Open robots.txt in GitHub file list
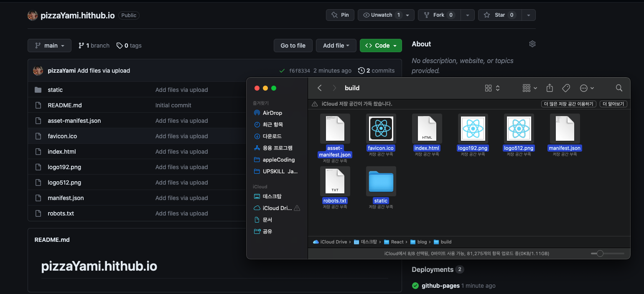 click(61, 213)
